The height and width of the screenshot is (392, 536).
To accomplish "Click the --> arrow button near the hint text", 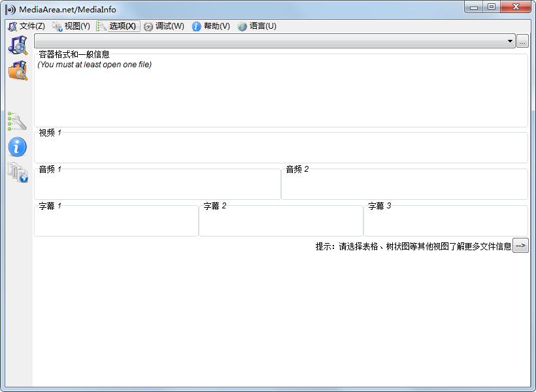I will (520, 245).
